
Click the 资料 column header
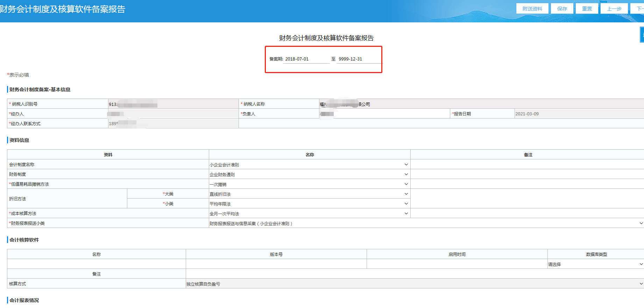click(108, 155)
